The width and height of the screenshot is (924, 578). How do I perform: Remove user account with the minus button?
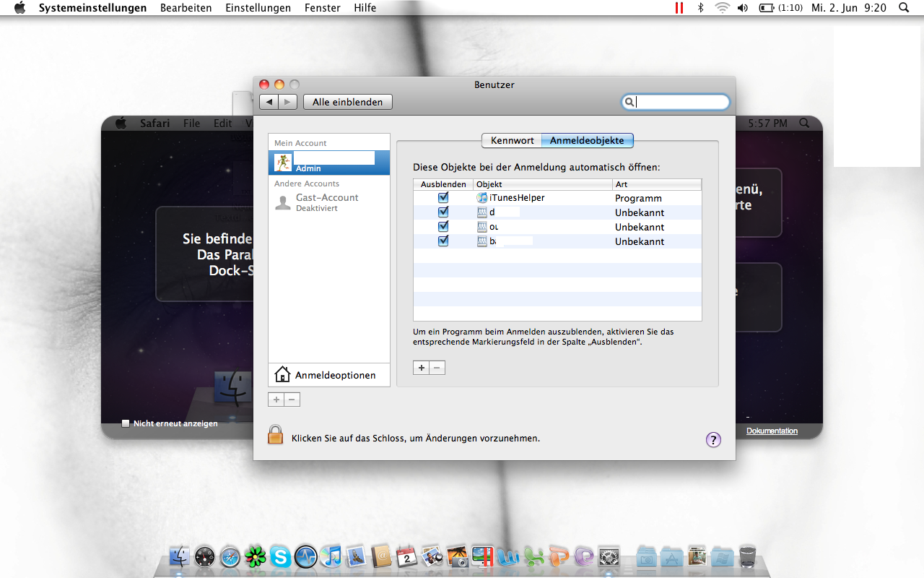[x=292, y=400]
